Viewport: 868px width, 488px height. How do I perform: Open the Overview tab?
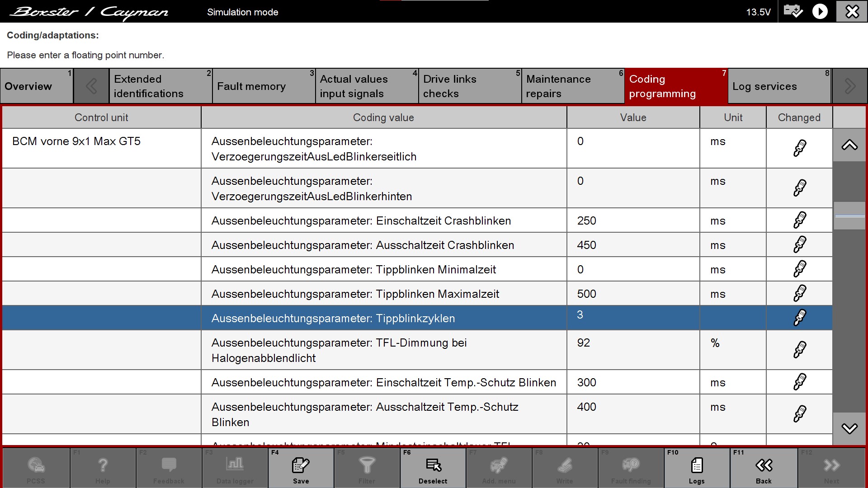coord(37,86)
